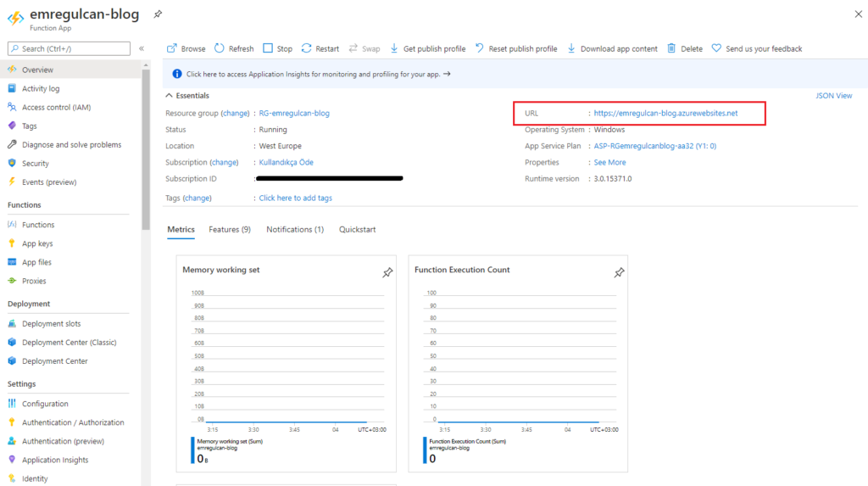Image resolution: width=868 pixels, height=486 pixels.
Task: Open the JSON View link
Action: pyautogui.click(x=834, y=95)
